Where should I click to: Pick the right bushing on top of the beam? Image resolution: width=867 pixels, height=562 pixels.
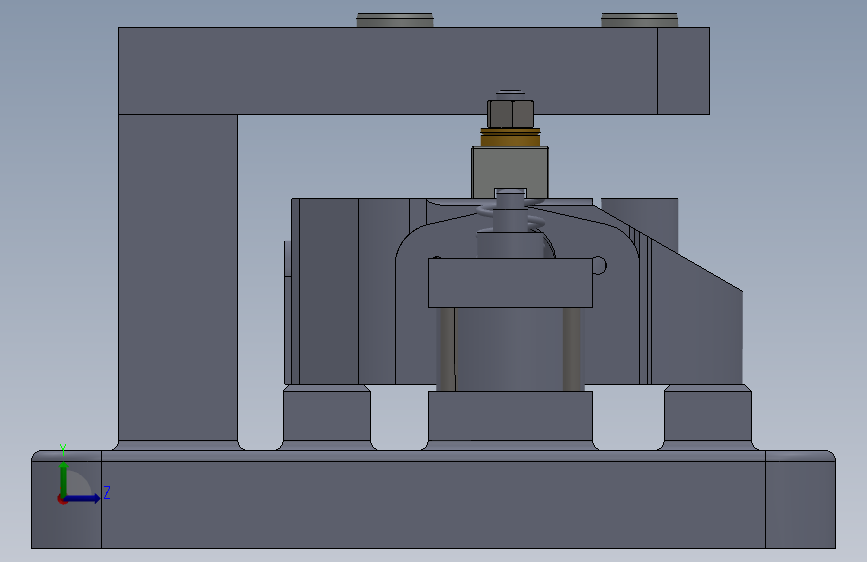click(639, 20)
